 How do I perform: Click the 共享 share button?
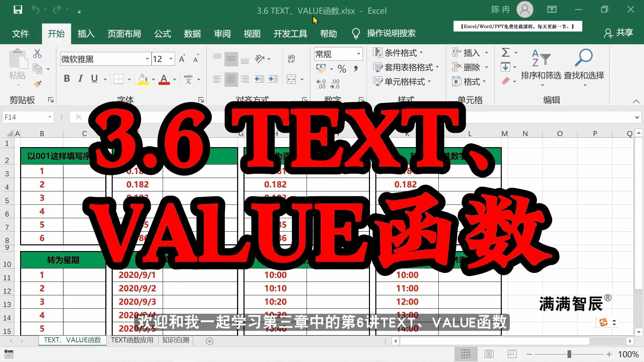(x=619, y=33)
